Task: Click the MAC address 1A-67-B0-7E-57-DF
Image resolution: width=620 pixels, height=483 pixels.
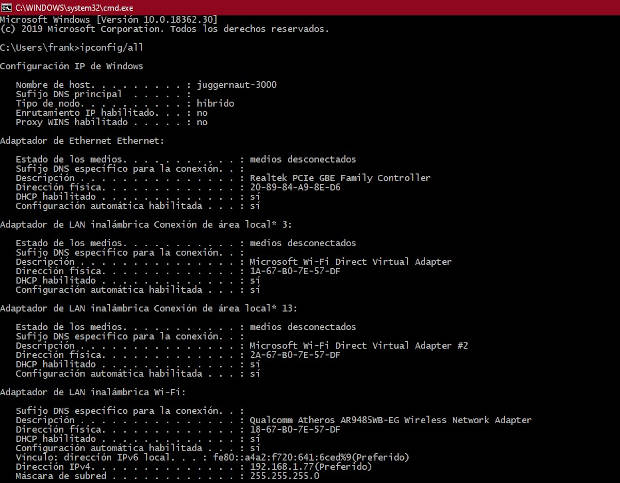Action: coord(295,271)
